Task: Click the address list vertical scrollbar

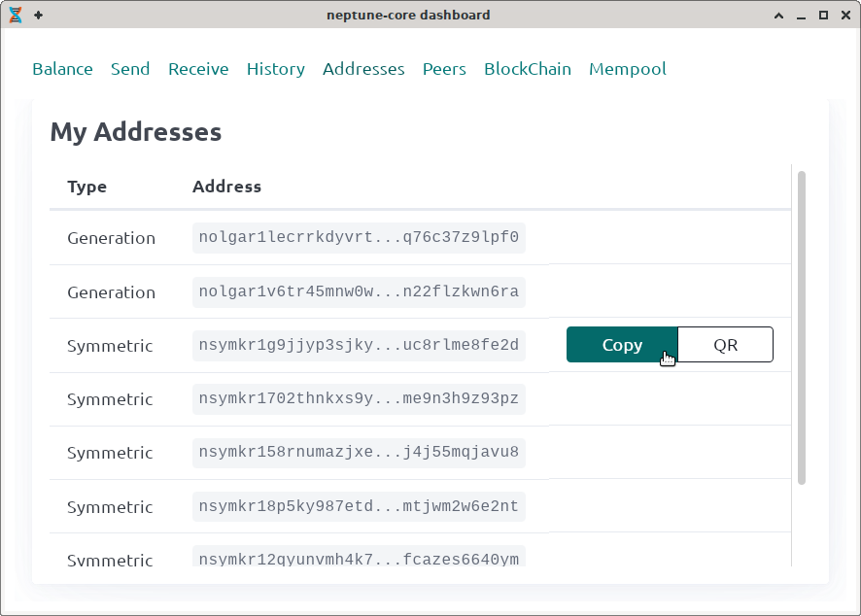Action: pyautogui.click(x=802, y=326)
